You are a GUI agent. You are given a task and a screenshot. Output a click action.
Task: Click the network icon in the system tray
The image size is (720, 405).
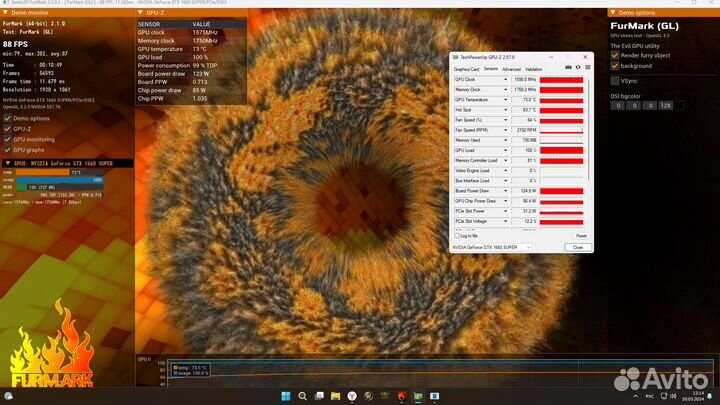click(664, 396)
